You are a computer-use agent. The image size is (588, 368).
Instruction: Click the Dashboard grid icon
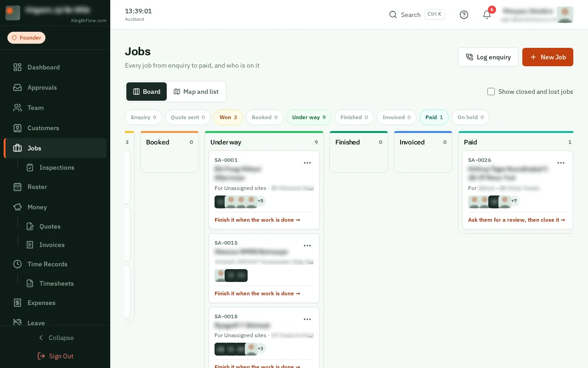tap(17, 67)
